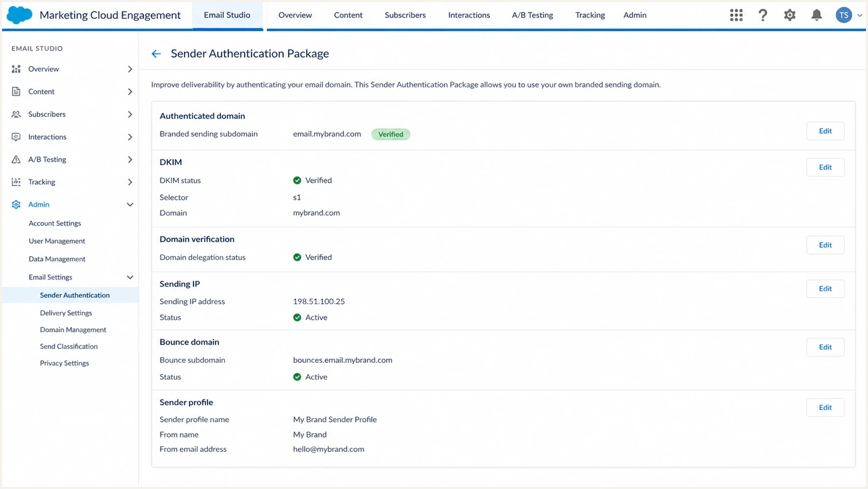Viewport: 868px width, 489px height.
Task: Edit the Sender profile section
Action: (x=825, y=407)
